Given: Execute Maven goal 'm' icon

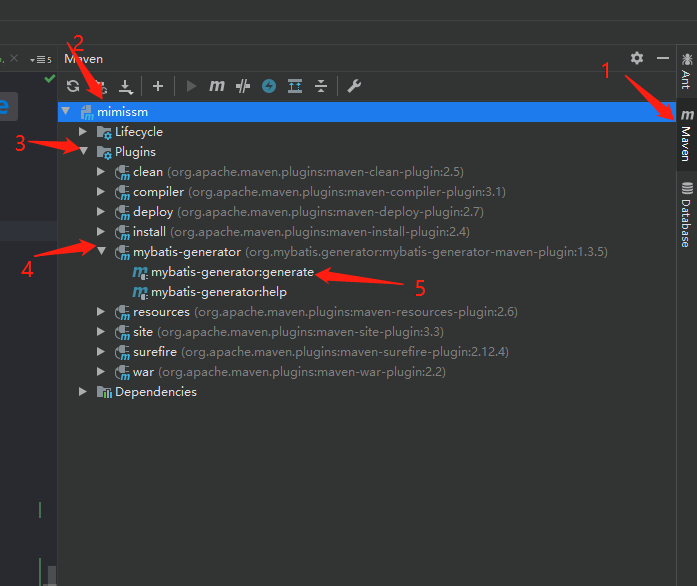Looking at the screenshot, I should pos(217,85).
